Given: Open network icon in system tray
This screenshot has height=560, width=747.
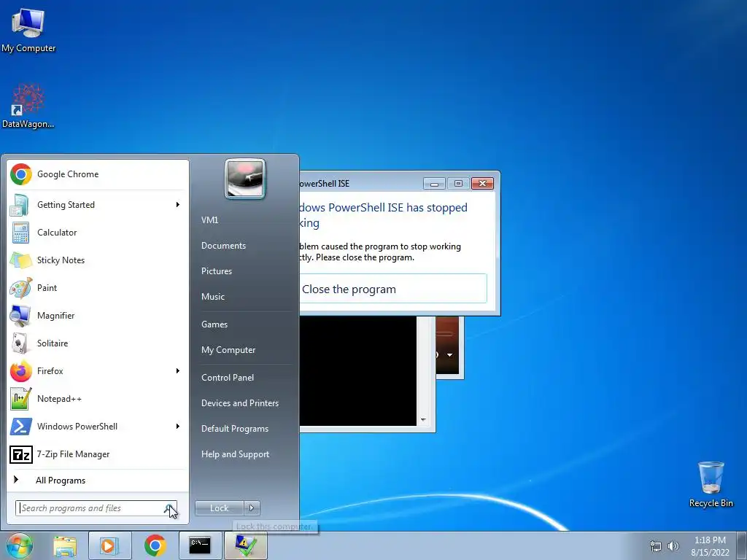Looking at the screenshot, I should pyautogui.click(x=656, y=546).
